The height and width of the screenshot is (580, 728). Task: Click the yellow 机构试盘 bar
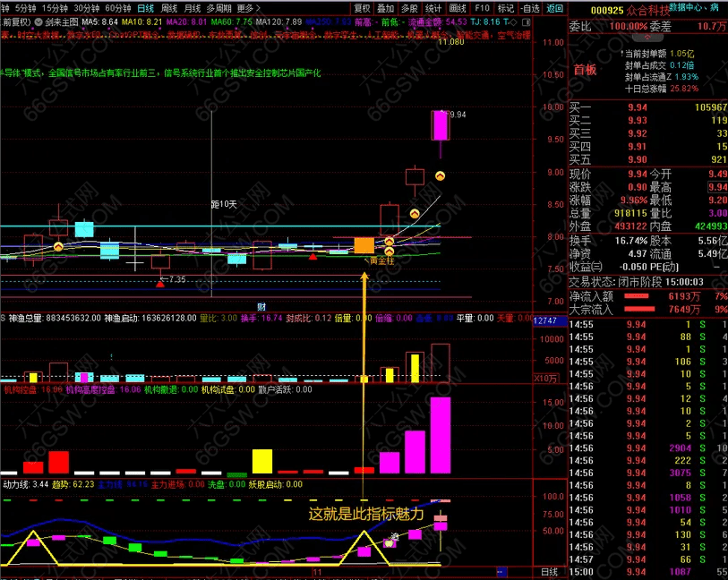pos(262,461)
